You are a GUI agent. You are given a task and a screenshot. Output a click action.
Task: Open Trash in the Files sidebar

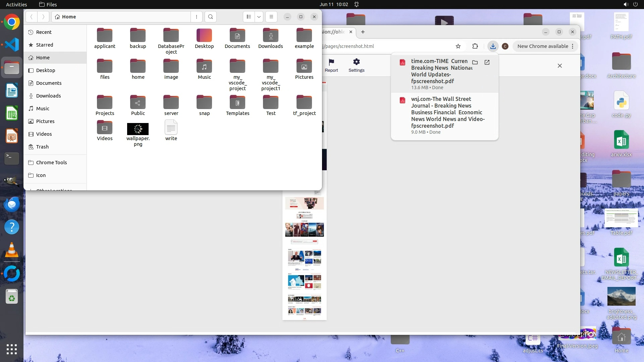coord(42,147)
